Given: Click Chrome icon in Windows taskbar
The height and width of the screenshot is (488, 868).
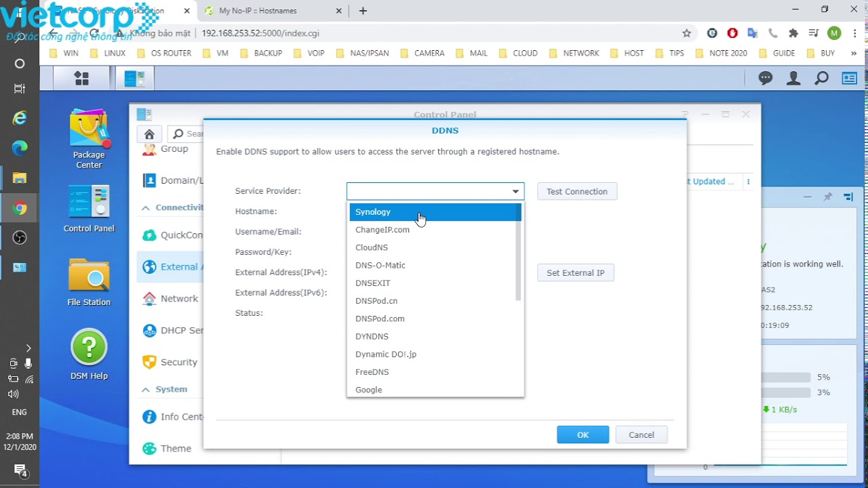Looking at the screenshot, I should coord(20,208).
